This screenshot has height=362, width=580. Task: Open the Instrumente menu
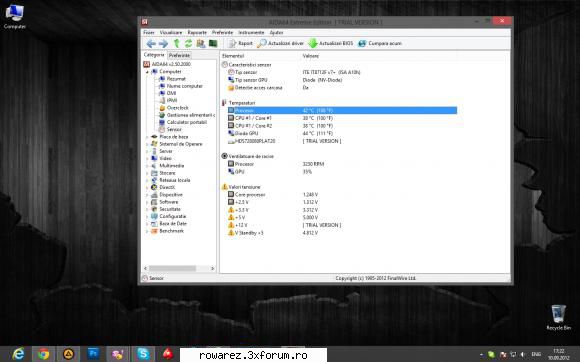[x=251, y=33]
